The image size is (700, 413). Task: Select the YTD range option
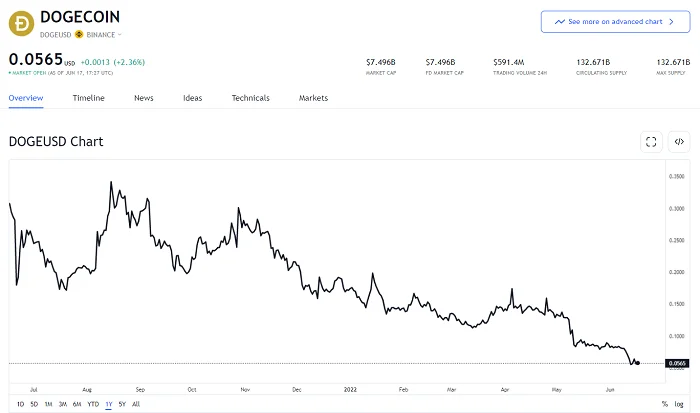93,404
